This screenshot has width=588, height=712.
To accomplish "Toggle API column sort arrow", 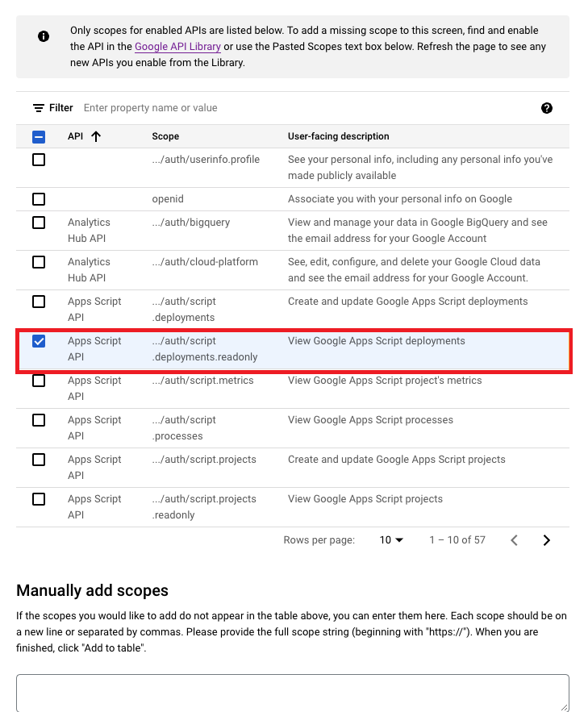I will [x=96, y=136].
